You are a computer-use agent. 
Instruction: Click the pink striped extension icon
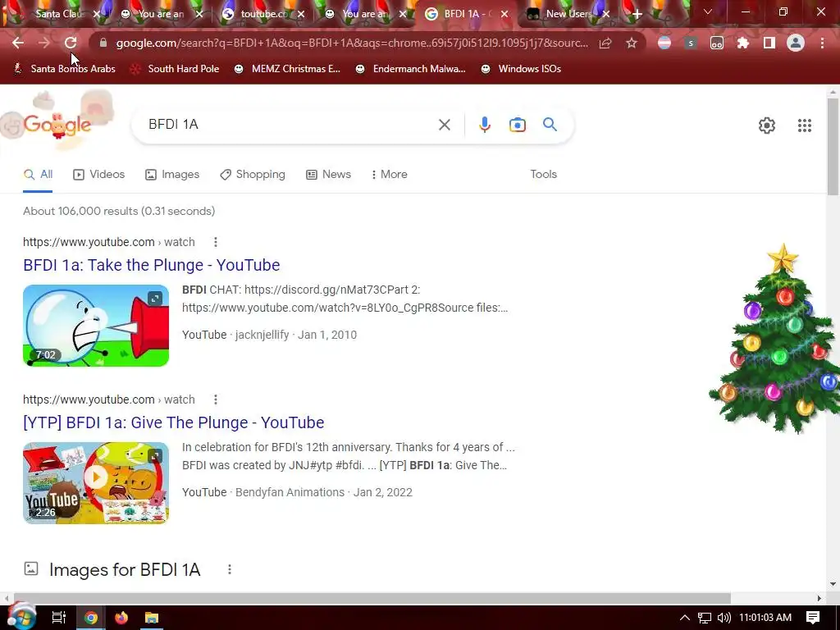click(664, 43)
